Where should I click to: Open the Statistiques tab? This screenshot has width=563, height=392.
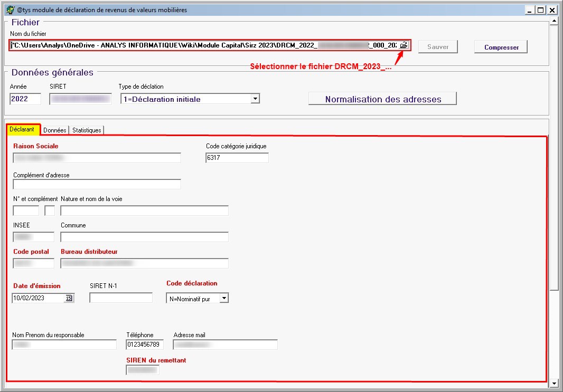coord(87,130)
